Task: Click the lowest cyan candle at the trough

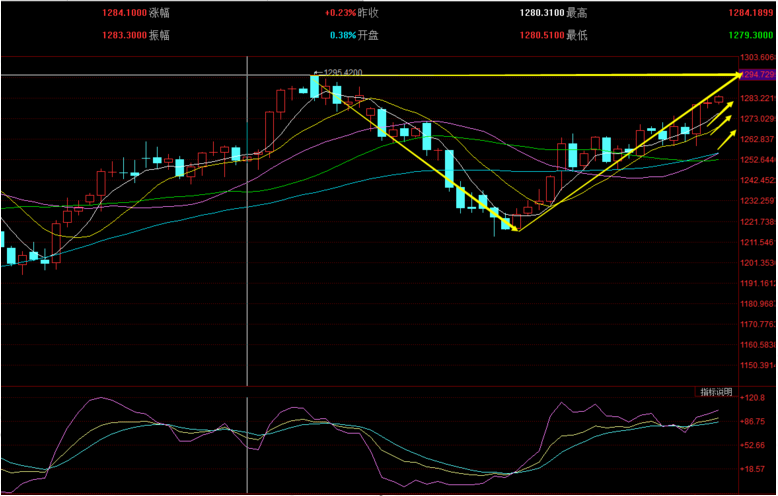Action: pyautogui.click(x=503, y=222)
